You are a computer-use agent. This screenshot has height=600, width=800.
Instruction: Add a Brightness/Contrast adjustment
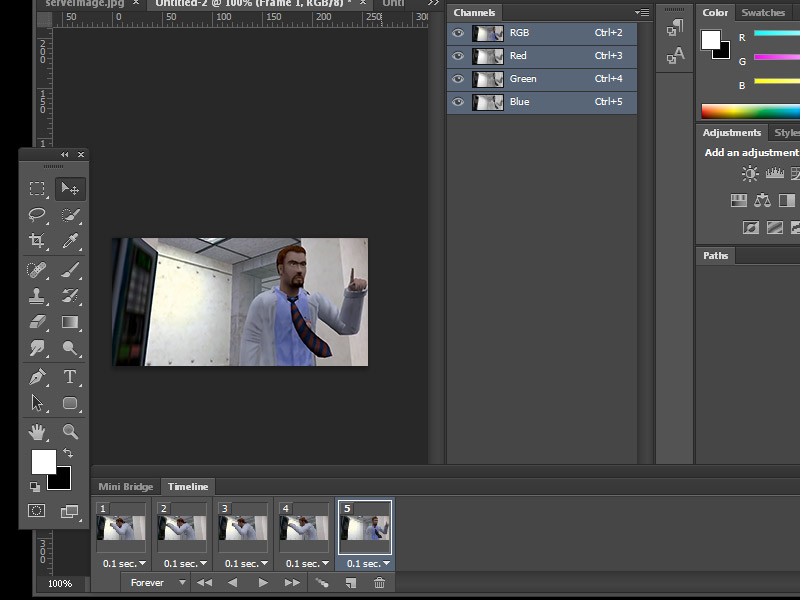coord(750,173)
